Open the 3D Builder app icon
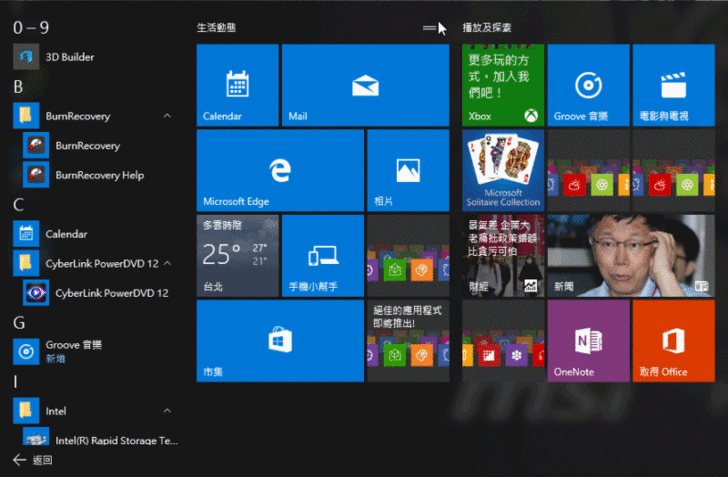 [x=26, y=57]
